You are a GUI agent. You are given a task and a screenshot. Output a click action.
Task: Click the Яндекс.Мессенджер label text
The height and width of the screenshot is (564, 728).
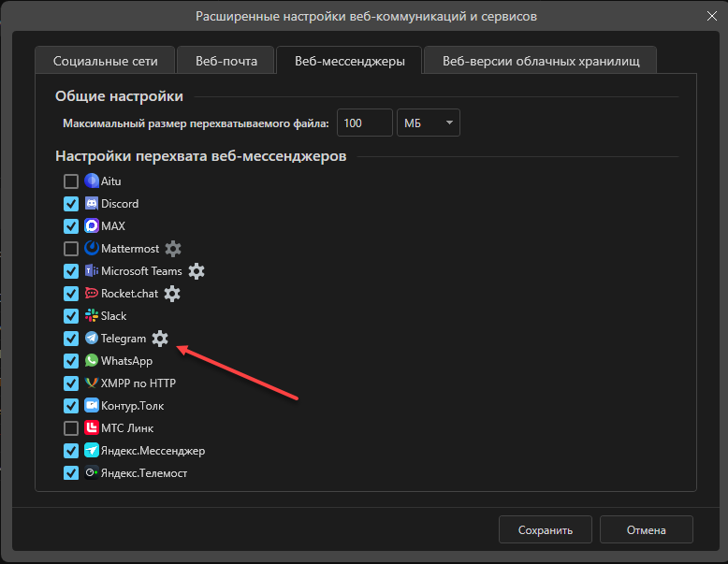point(153,451)
